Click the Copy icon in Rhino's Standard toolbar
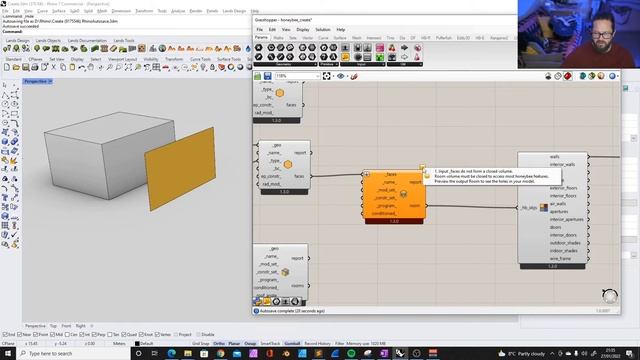 63,67
